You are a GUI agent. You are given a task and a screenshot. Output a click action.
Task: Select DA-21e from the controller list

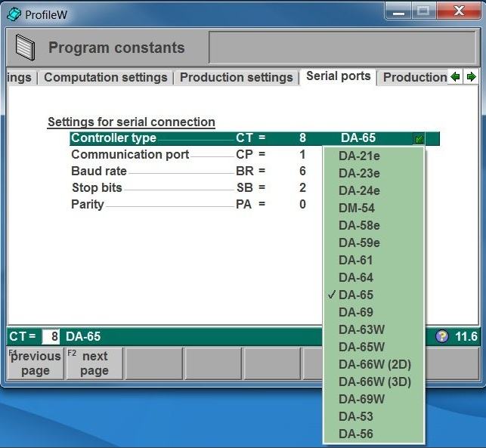click(x=359, y=156)
